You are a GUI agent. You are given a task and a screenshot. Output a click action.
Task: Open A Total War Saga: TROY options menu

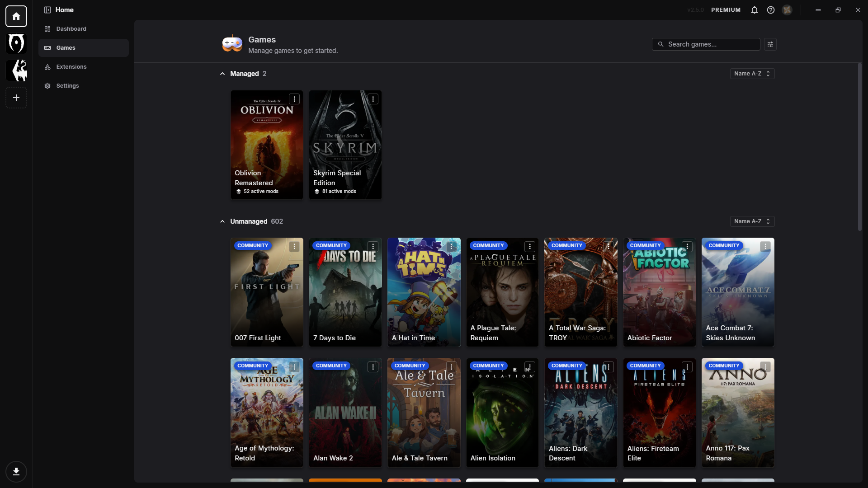(609, 246)
